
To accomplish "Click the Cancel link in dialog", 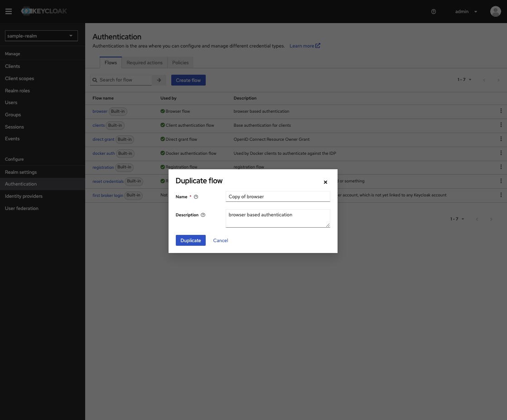I will pyautogui.click(x=221, y=240).
